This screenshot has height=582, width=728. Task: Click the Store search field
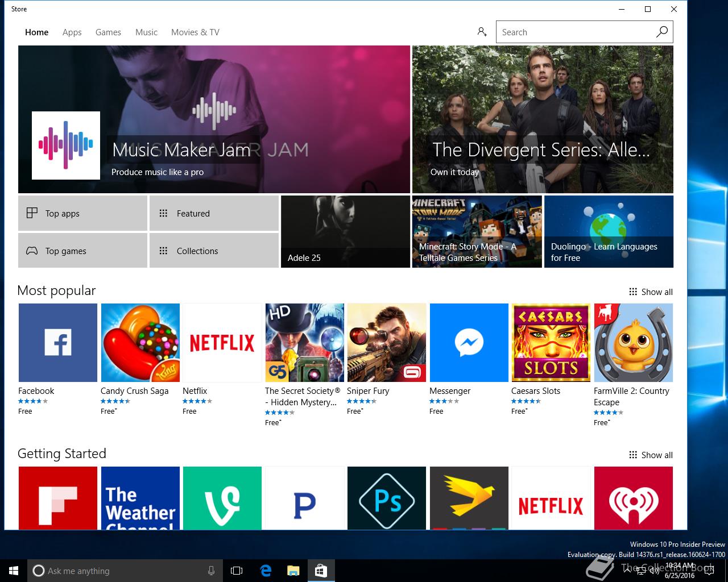click(574, 32)
